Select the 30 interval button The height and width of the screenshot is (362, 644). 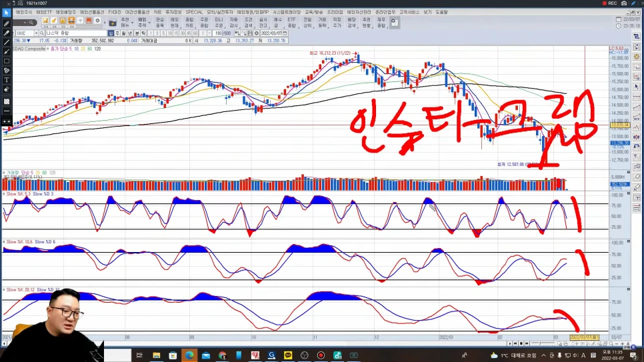(183, 33)
